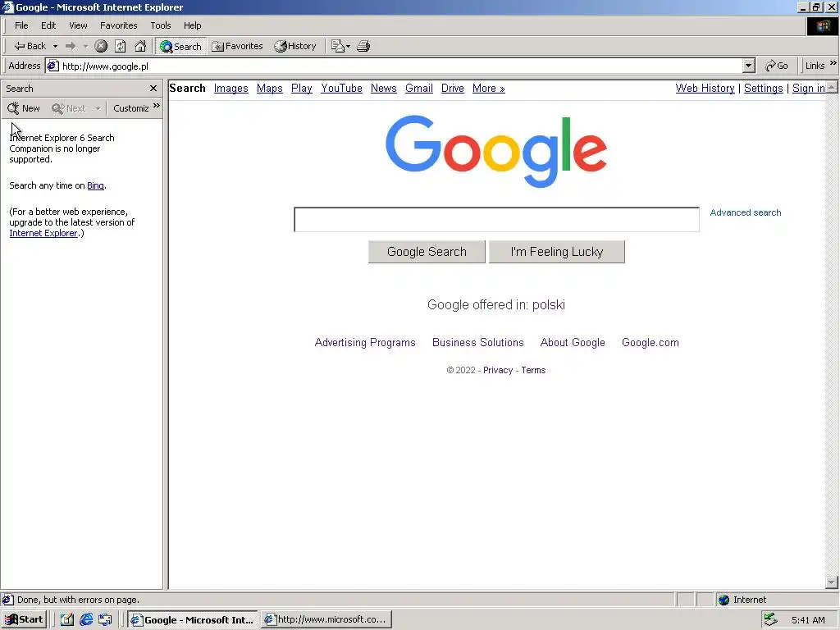This screenshot has width=840, height=630.
Task: Open About Google link
Action: click(x=573, y=342)
